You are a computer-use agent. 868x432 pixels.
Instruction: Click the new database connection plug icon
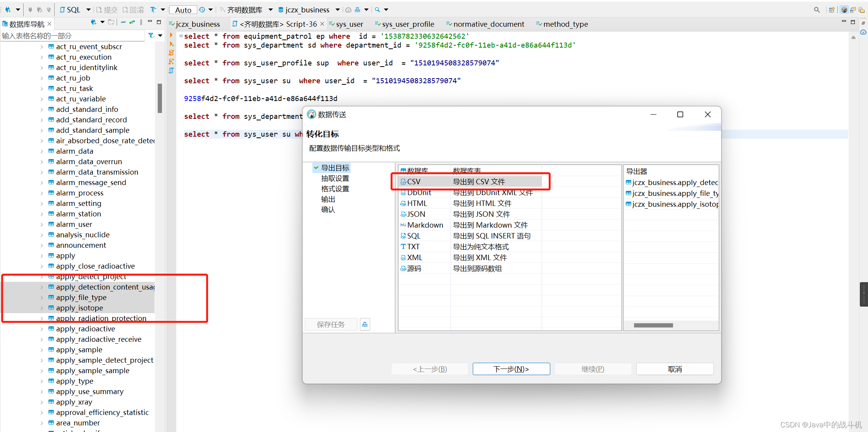click(8, 10)
